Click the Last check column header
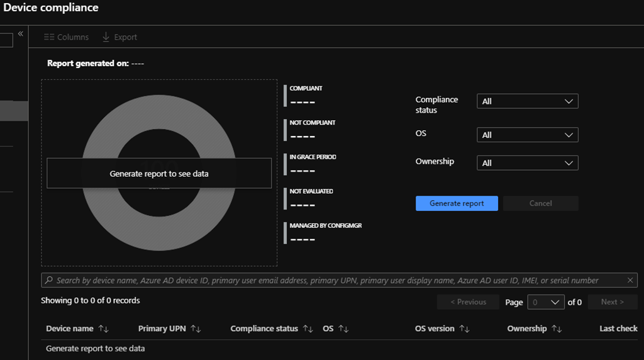Viewport: 644px width, 360px height. tap(618, 329)
